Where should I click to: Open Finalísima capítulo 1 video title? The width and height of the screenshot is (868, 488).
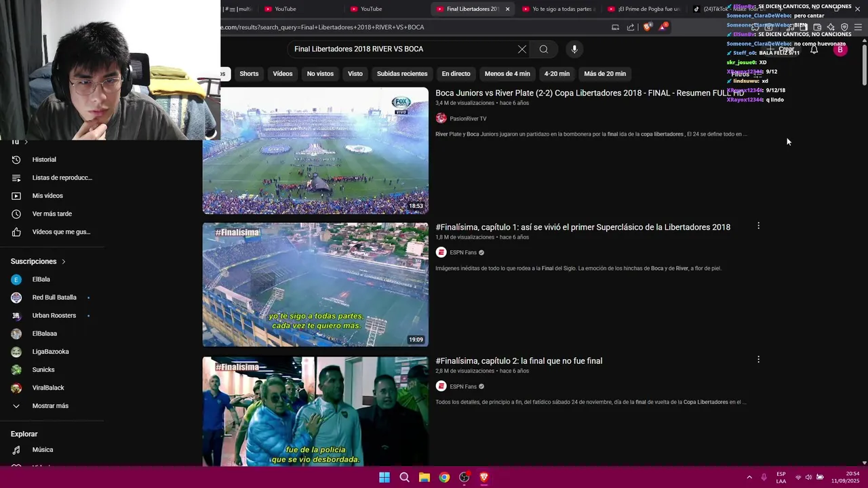point(583,227)
